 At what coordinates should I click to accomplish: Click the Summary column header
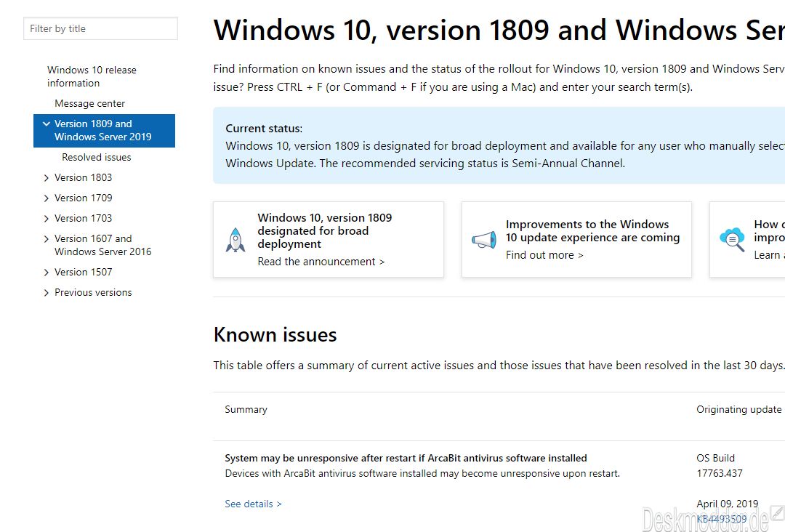tap(246, 409)
